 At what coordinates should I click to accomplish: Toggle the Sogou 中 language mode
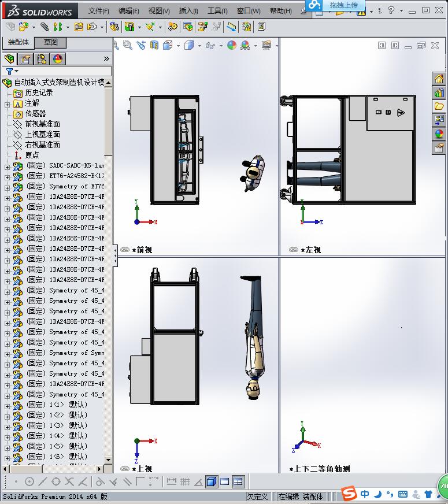tap(364, 494)
